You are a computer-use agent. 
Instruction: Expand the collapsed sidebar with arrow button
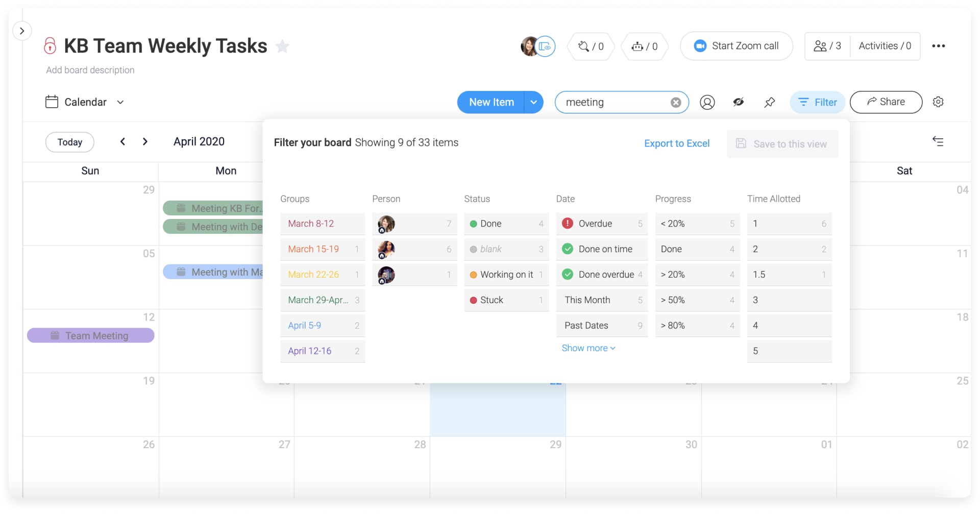pos(22,31)
